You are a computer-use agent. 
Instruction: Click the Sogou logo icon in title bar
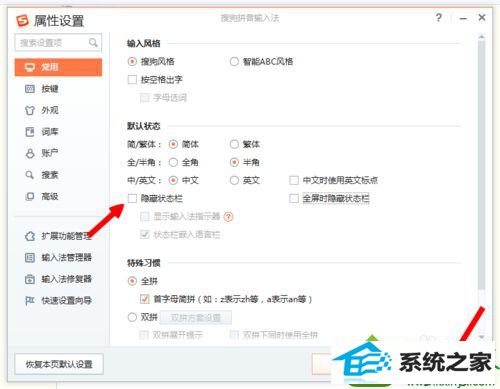tap(23, 21)
